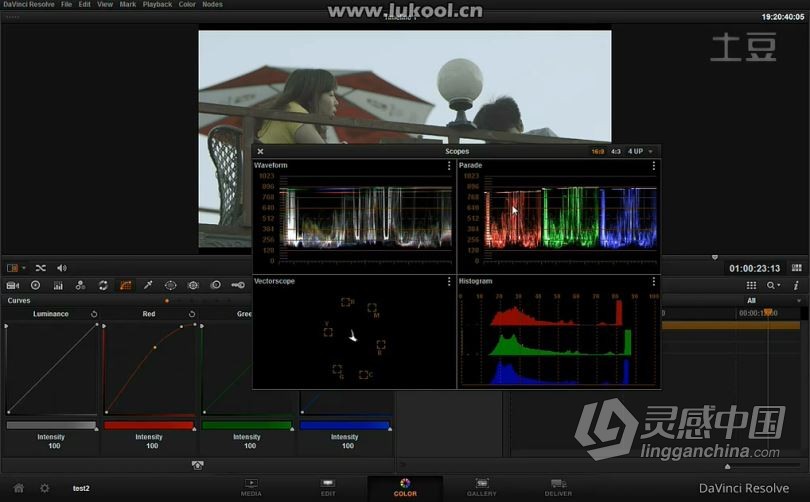Screen dimensions: 810x502
Task: Open the Playback menu
Action: click(x=158, y=4)
